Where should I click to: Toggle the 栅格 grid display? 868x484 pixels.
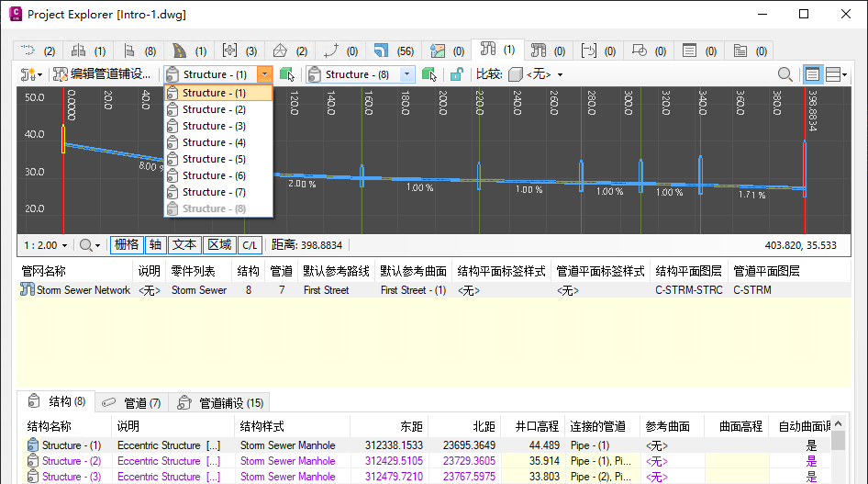tap(127, 245)
